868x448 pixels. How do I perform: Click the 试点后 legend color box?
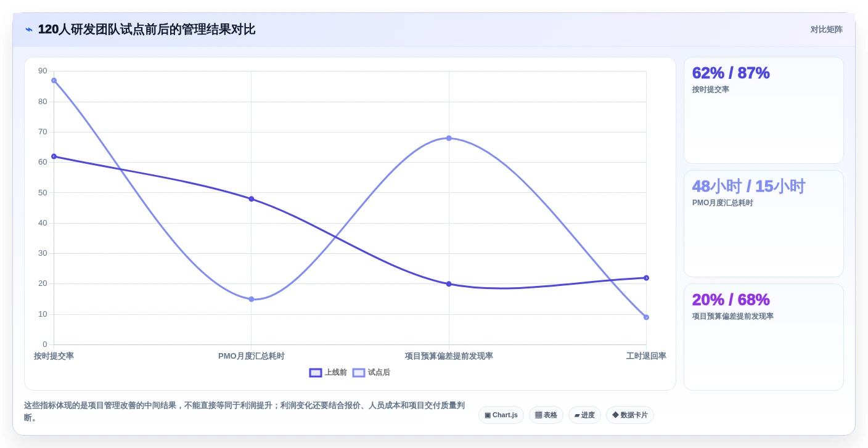pyautogui.click(x=359, y=373)
